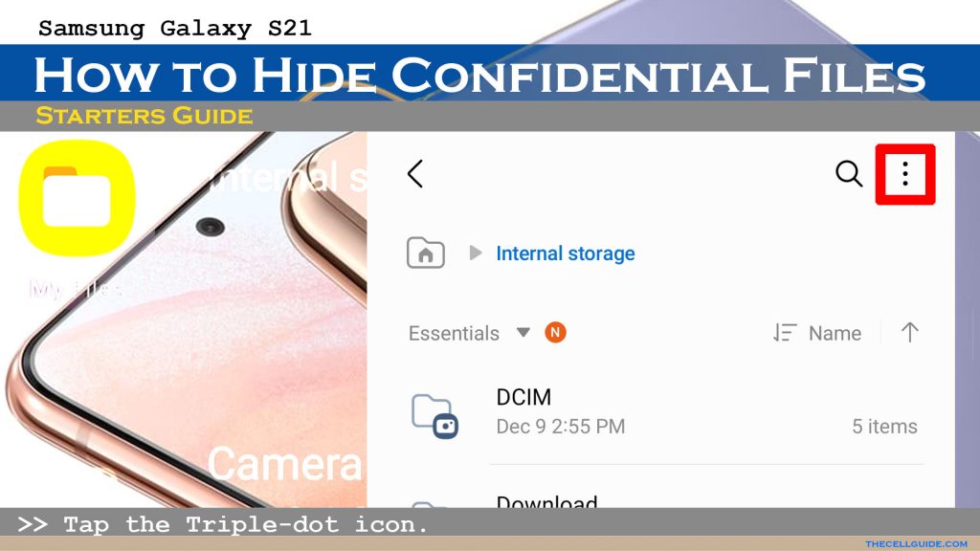Open the DCIM camera folder icon
The height and width of the screenshot is (551, 980).
pos(435,415)
